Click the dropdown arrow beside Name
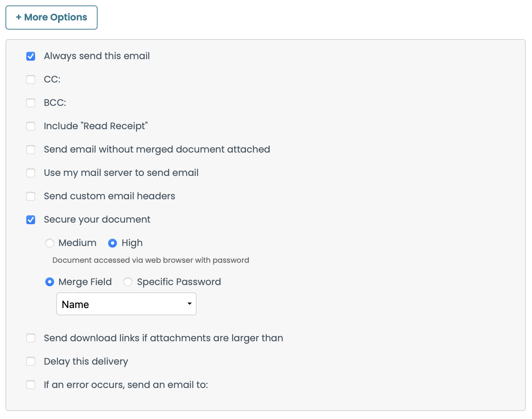This screenshot has width=532, height=419. (189, 304)
